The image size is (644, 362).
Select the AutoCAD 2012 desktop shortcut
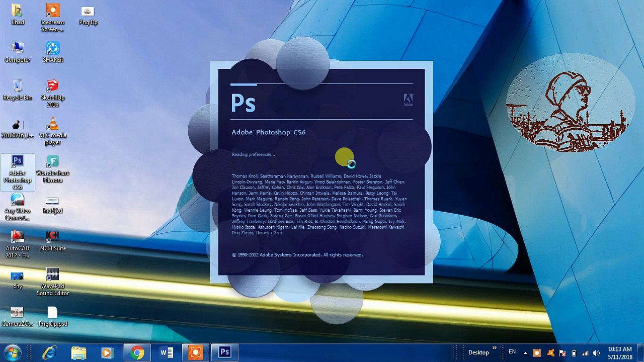point(18,244)
